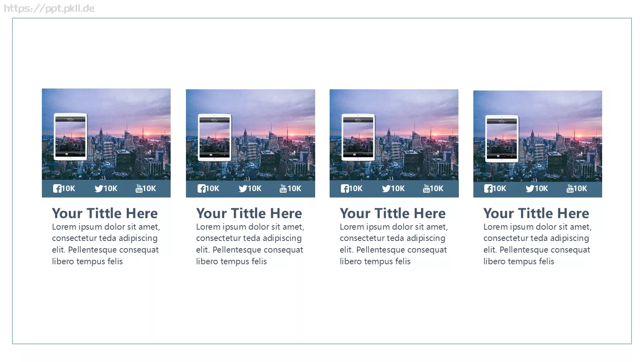The image size is (644, 362).
Task: Click the 10K count beside Facebook, third card
Action: tap(356, 189)
